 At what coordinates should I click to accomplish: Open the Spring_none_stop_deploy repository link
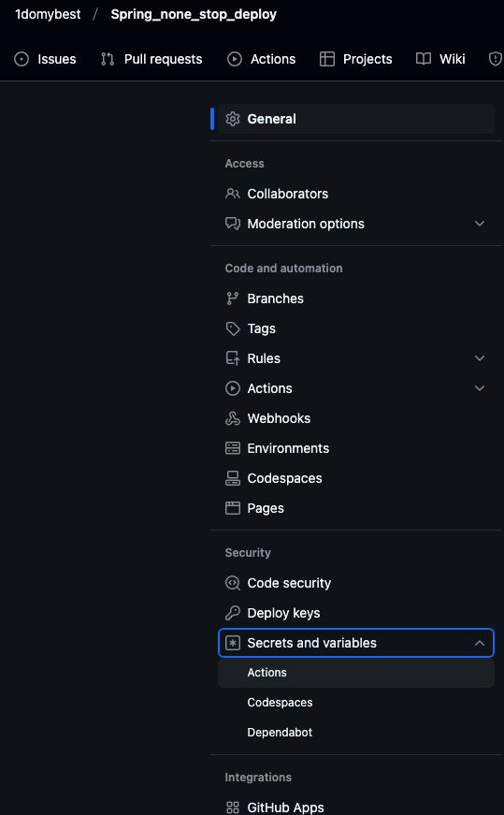click(194, 15)
